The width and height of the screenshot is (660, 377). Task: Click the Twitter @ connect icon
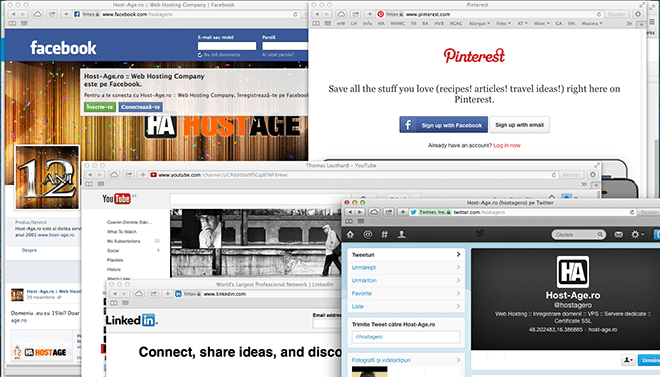pos(367,234)
